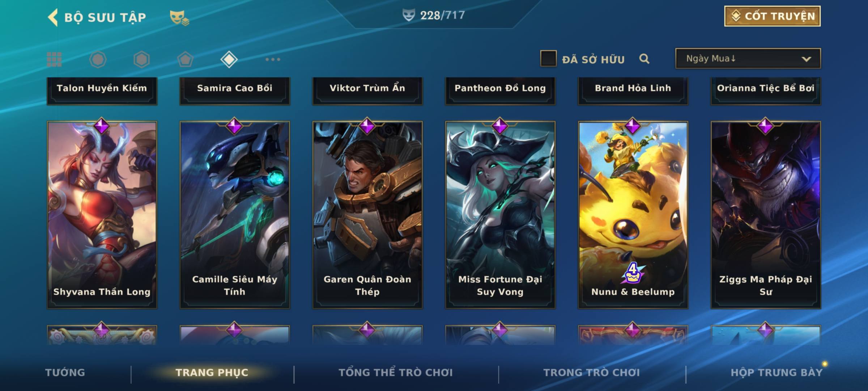Viewport: 868px width, 391px height.
Task: Open the Nunu & Beelump skin card
Action: (x=633, y=215)
